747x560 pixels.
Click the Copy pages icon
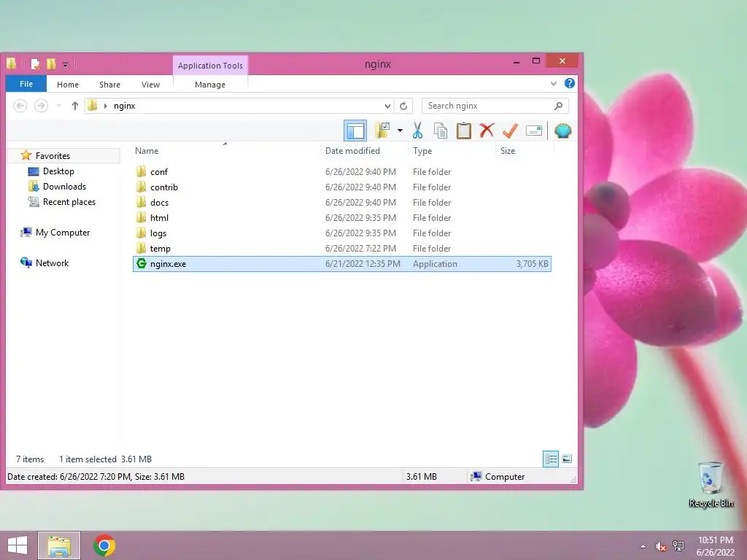[x=441, y=131]
